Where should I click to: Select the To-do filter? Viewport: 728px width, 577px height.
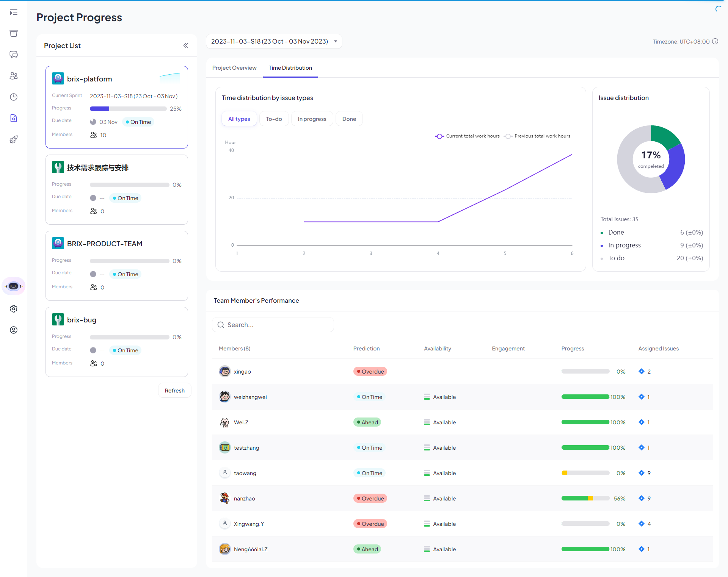274,119
